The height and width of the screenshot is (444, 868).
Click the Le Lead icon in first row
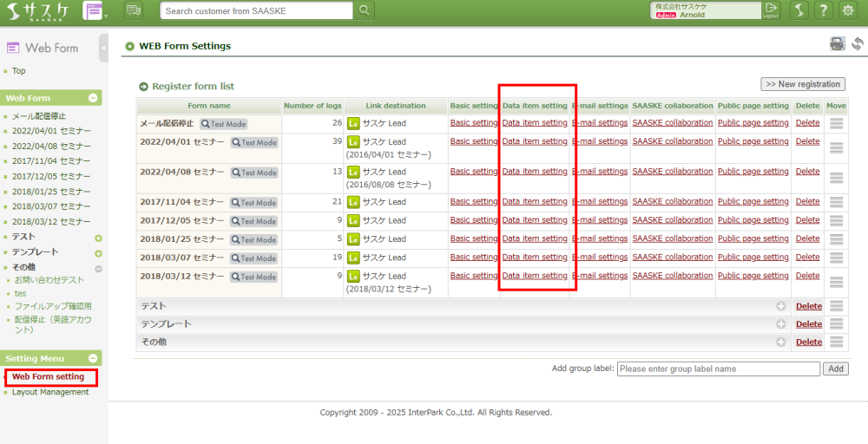353,123
